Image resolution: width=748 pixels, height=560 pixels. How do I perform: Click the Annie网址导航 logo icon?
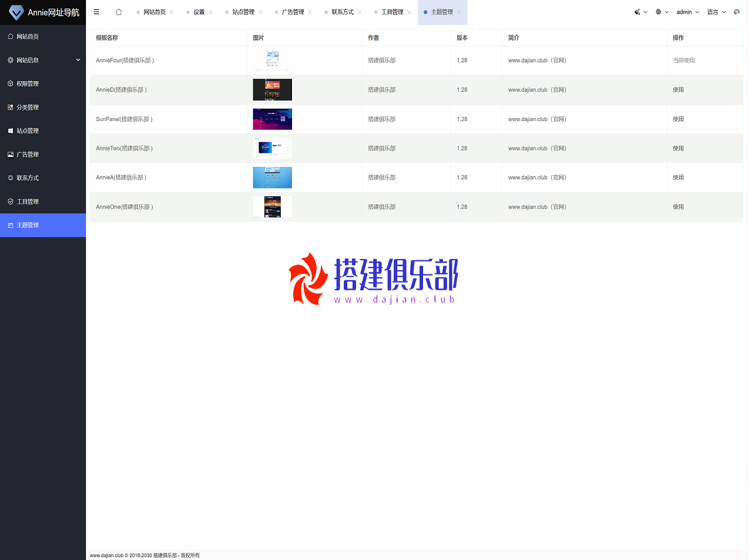[16, 12]
